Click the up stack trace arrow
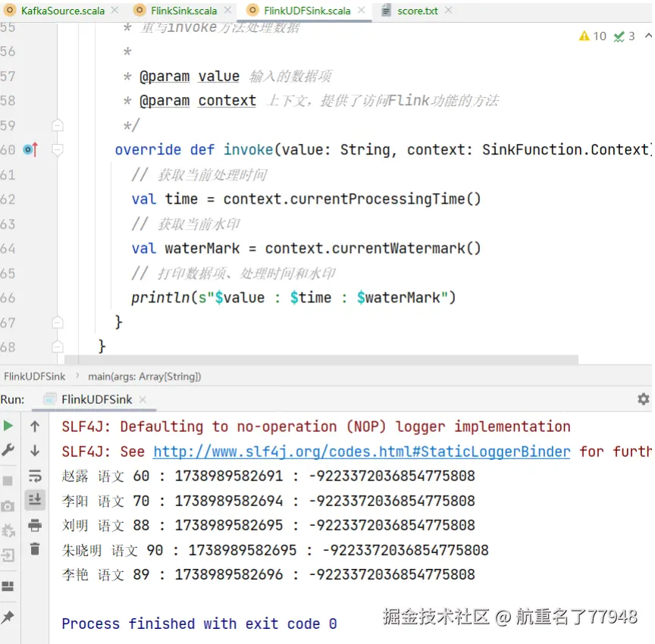Image resolution: width=655 pixels, height=644 pixels. click(x=35, y=426)
